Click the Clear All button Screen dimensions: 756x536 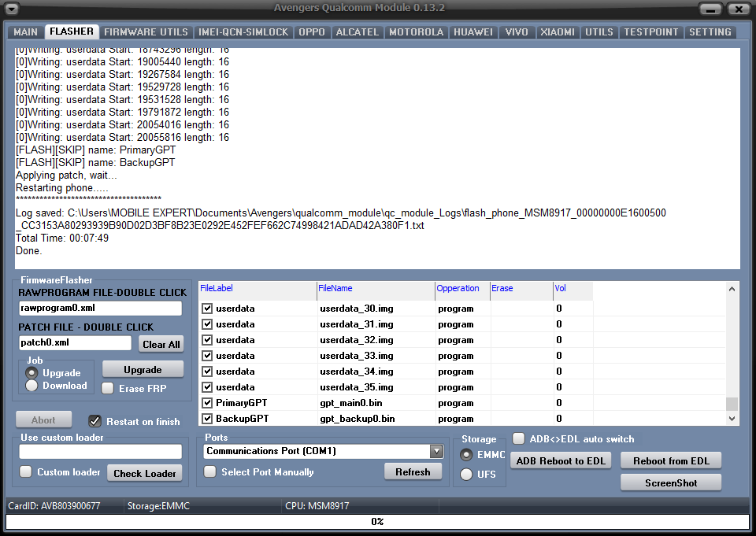pyautogui.click(x=161, y=344)
